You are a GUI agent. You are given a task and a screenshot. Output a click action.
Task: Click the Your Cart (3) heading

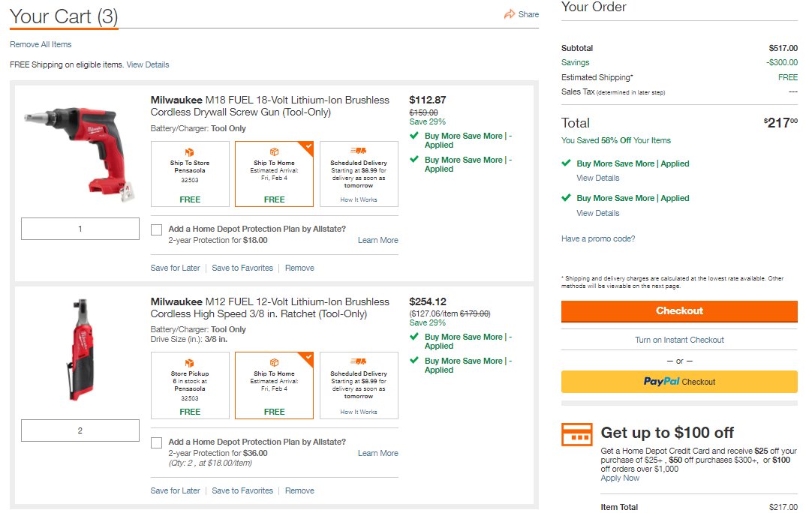tap(64, 16)
